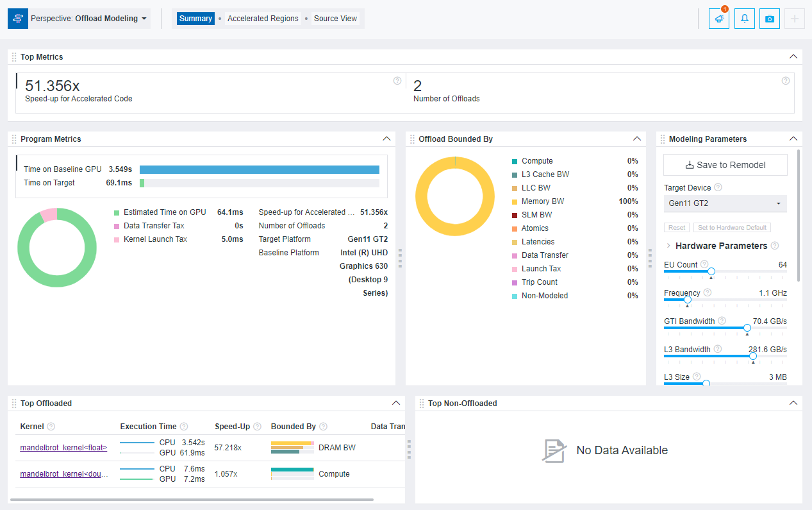Image resolution: width=812 pixels, height=510 pixels.
Task: Switch to the Accelerated Regions tab
Action: pos(261,19)
